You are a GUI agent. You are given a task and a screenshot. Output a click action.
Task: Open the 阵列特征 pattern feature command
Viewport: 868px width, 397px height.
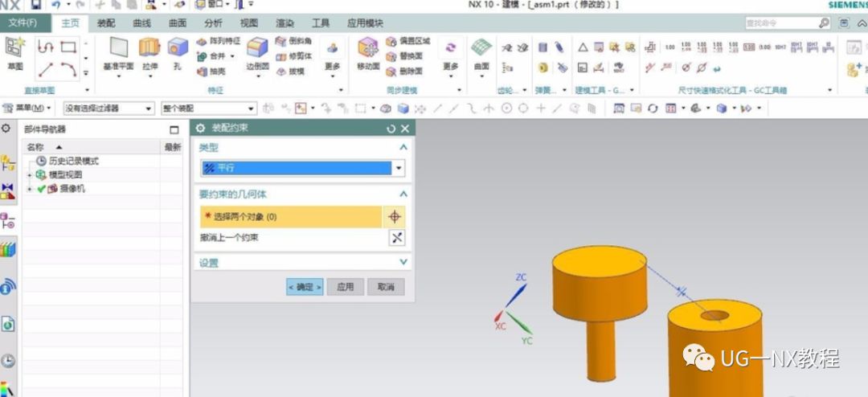[218, 41]
